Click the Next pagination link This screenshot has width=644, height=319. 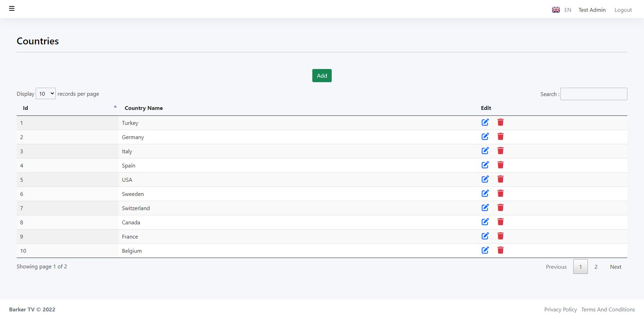coord(616,267)
